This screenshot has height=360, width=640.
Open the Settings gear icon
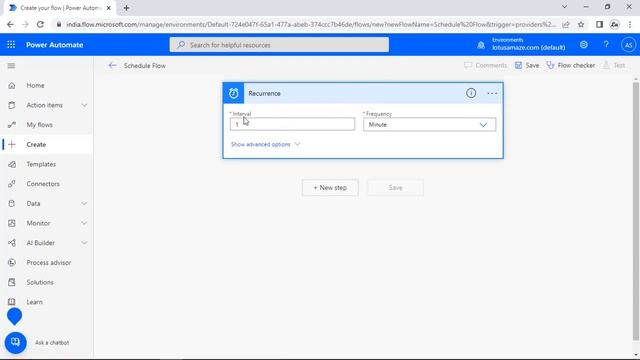point(584,44)
